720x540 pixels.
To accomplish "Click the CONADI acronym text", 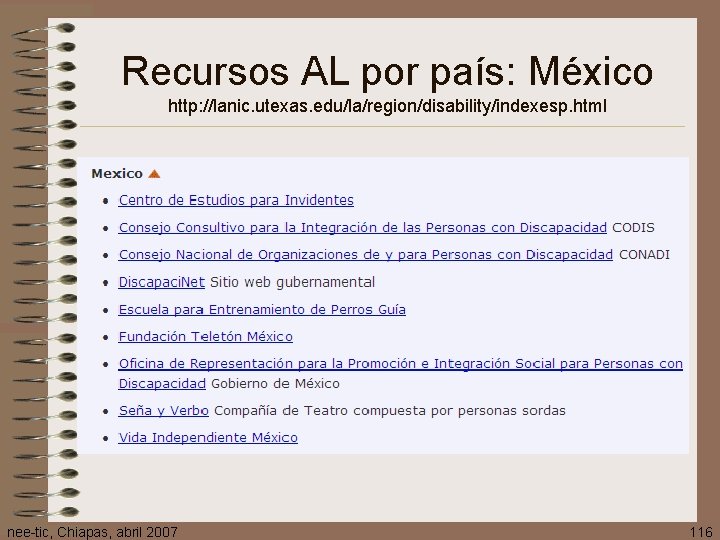I will click(x=644, y=255).
